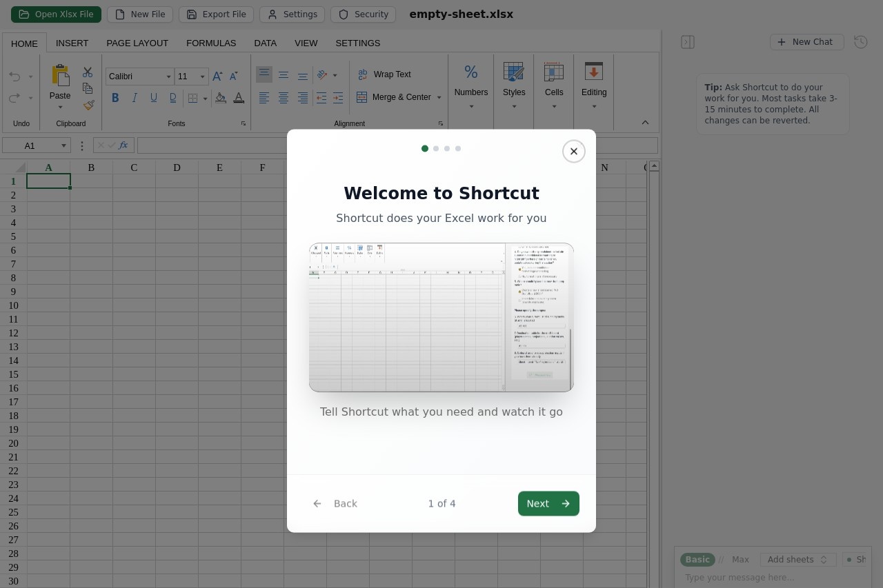
Task: Open the Fonts group dialog launcher
Action: pos(244,123)
